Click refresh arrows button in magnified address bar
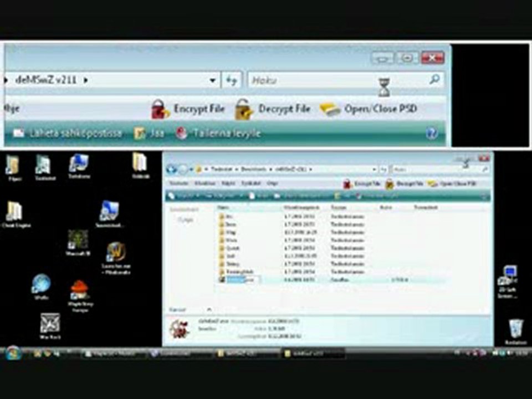This screenshot has height=399, width=532. (x=232, y=80)
